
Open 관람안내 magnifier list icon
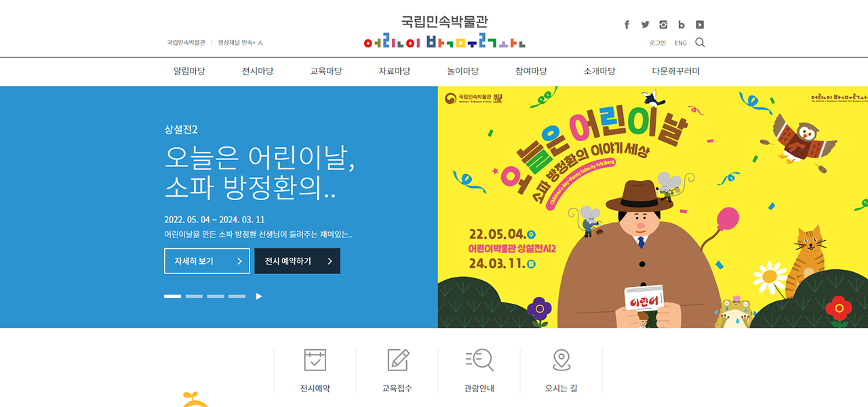pos(479,360)
